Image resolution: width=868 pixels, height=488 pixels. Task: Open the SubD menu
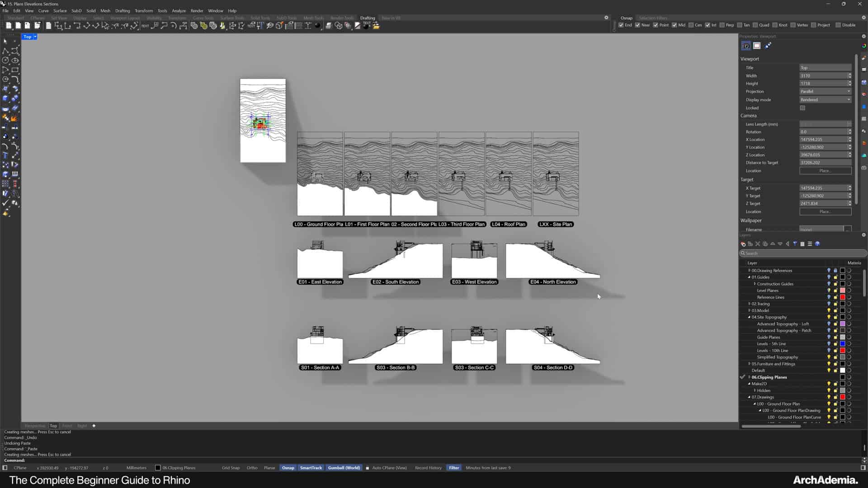pos(76,10)
